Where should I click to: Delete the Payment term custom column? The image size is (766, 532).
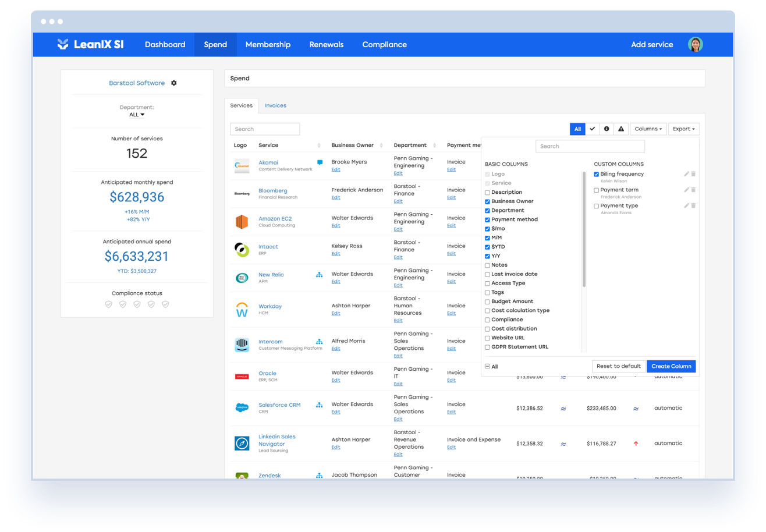click(693, 190)
